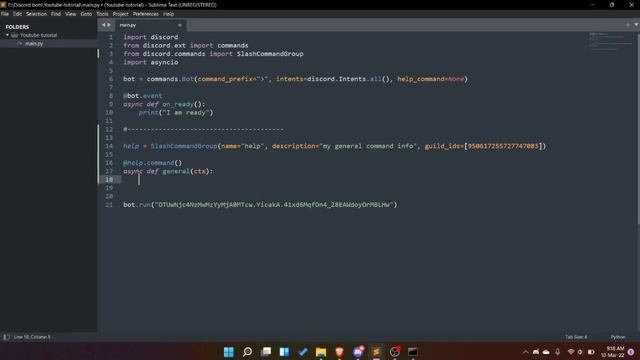This screenshot has height=360, width=640.
Task: Click the dashed comment line 12
Action: [x=203, y=129]
